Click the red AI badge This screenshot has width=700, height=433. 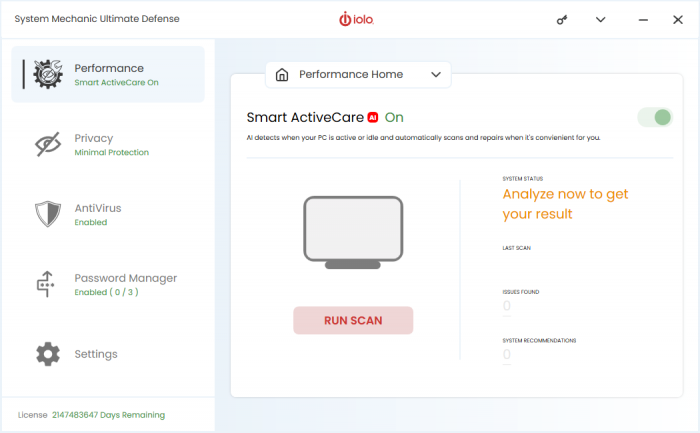coord(373,117)
